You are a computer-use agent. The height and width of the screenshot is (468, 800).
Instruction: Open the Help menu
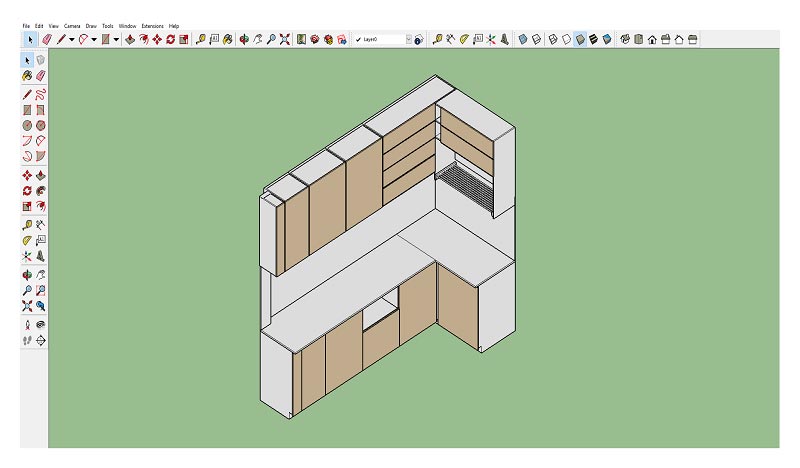174,26
